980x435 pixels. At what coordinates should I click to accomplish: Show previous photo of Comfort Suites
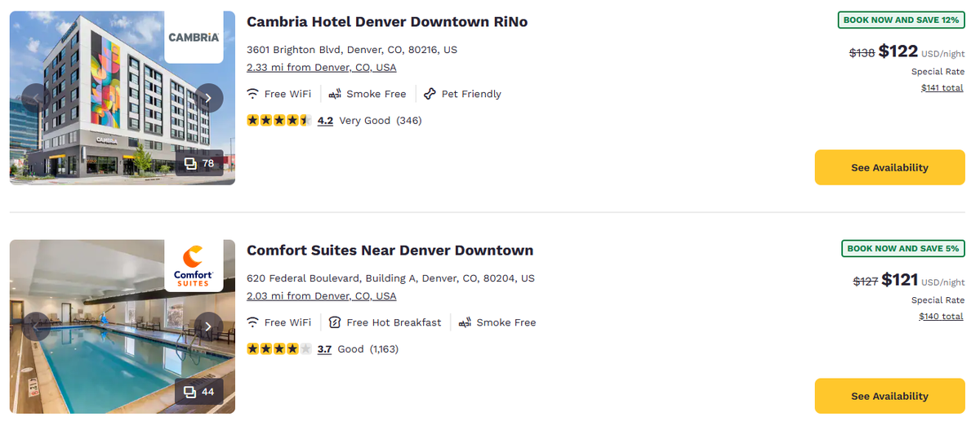point(36,326)
